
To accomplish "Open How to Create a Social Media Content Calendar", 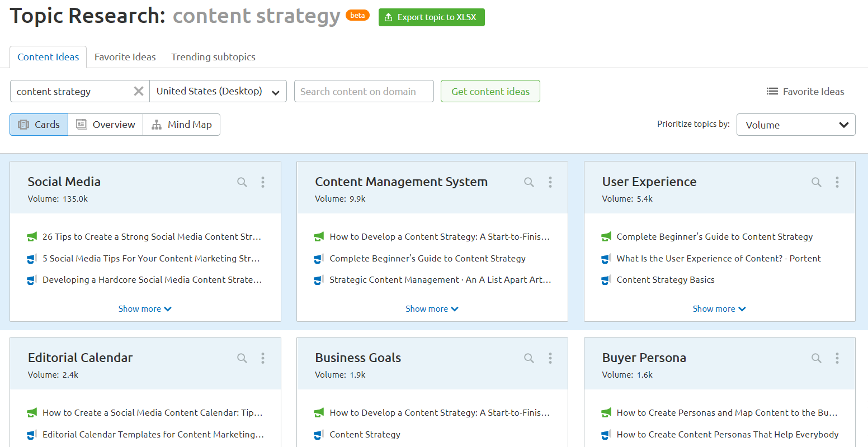I will [x=152, y=413].
